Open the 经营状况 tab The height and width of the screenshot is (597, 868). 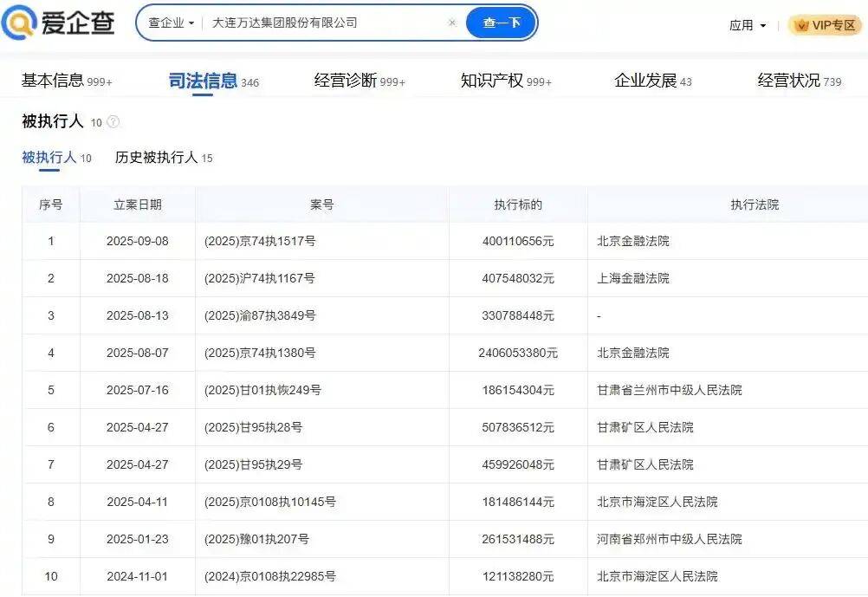coord(800,81)
